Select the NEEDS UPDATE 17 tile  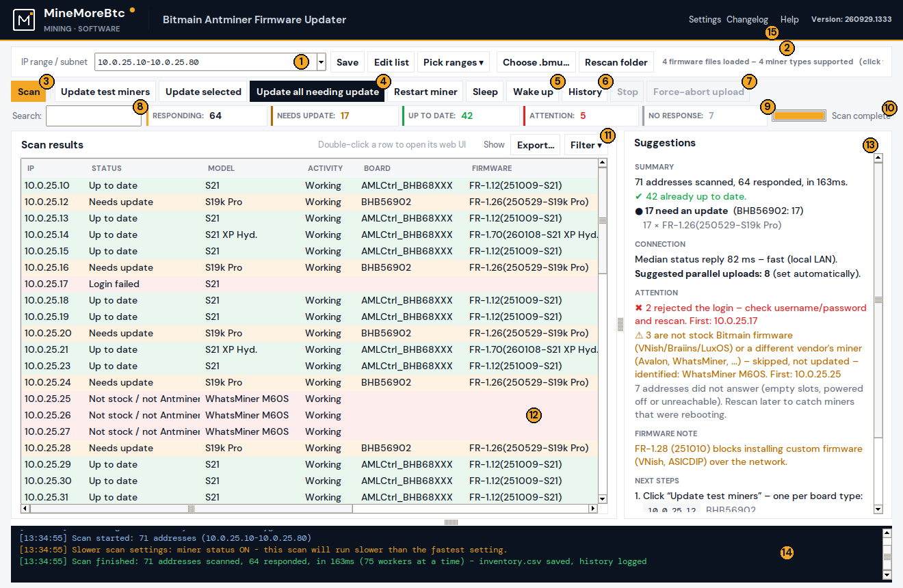(x=335, y=116)
